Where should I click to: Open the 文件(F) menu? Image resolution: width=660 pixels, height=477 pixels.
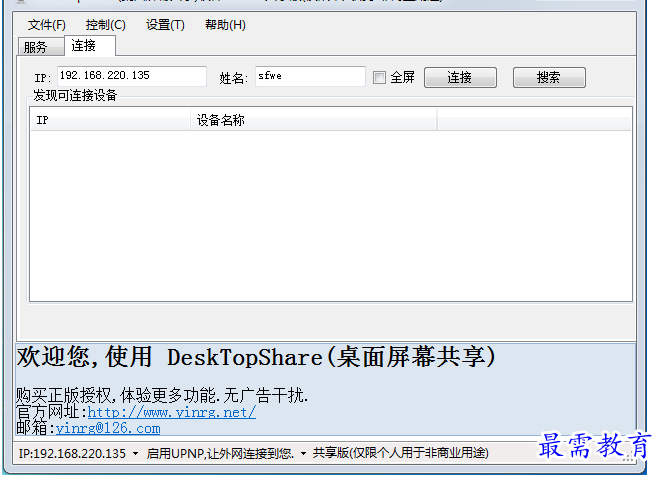coord(47,25)
